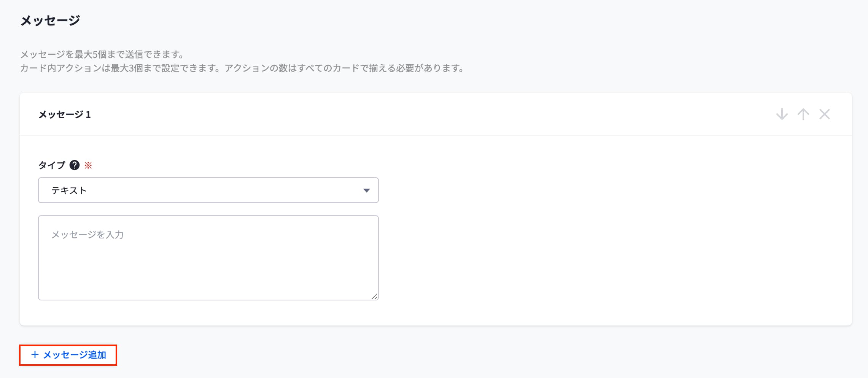Image resolution: width=868 pixels, height=378 pixels.
Task: Click empty space in Message 1 header bar
Action: pyautogui.click(x=418, y=114)
